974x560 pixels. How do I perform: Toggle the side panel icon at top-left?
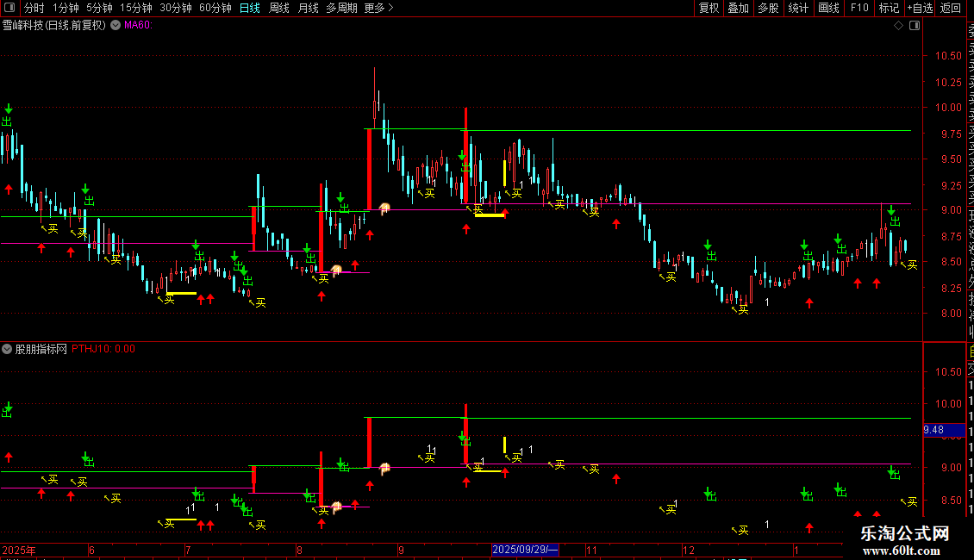[9, 8]
